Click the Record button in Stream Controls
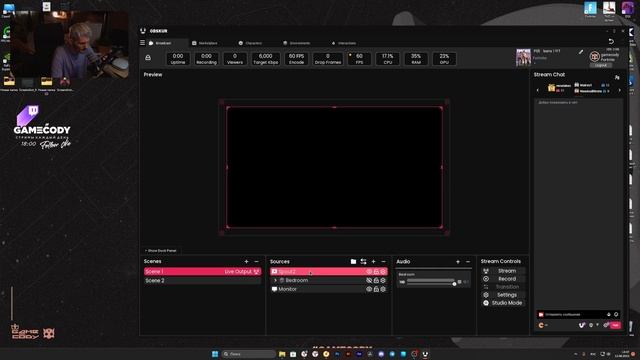Screen dimensions: 640x360 coord(503,279)
